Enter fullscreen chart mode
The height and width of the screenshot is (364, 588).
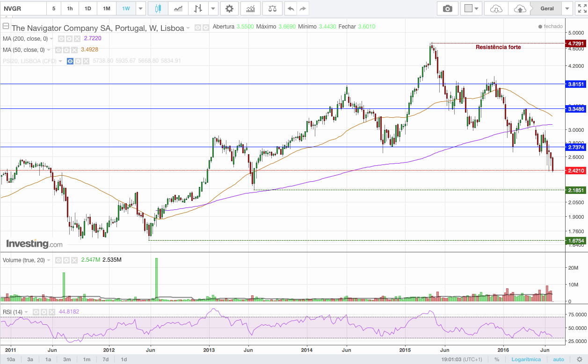click(582, 8)
